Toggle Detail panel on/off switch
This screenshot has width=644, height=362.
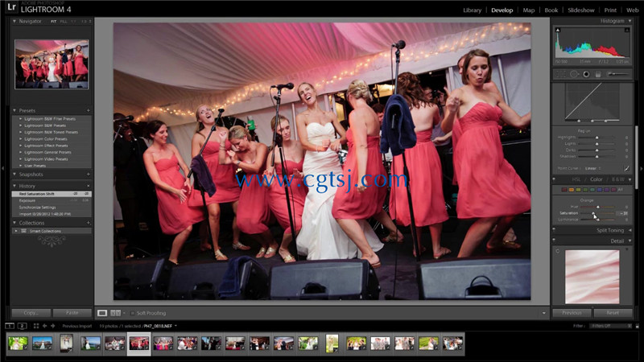[x=554, y=241]
